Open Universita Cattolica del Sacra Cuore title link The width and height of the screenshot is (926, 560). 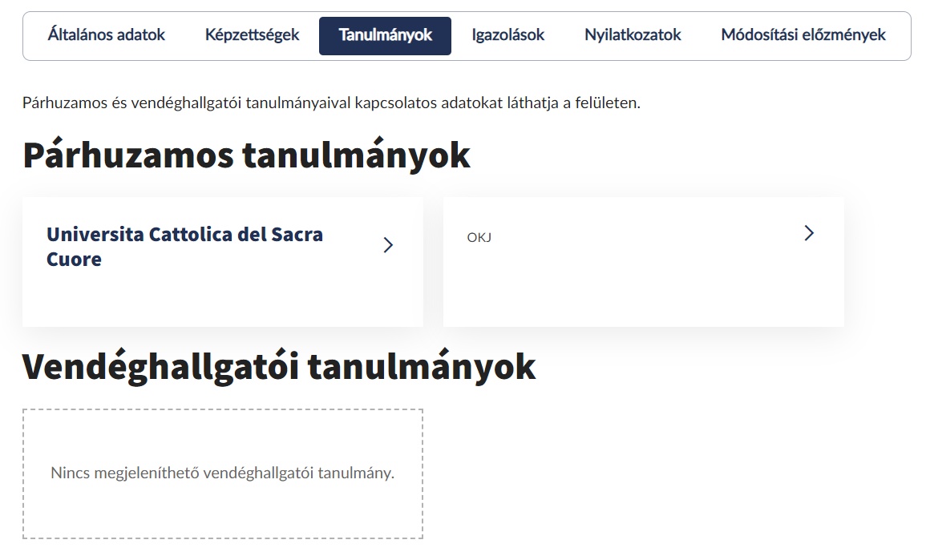184,235
